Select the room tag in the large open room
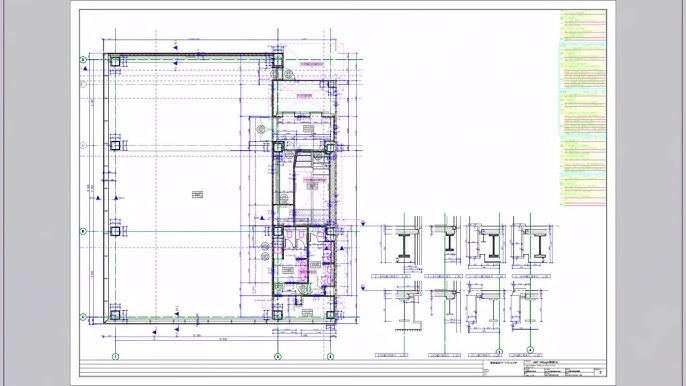Image resolution: width=686 pixels, height=386 pixels. pyautogui.click(x=198, y=194)
